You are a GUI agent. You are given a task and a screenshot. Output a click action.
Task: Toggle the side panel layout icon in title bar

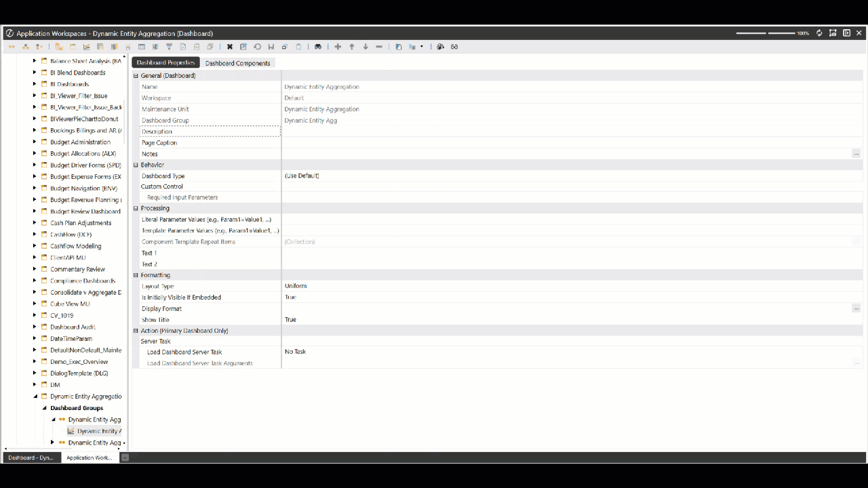click(x=846, y=33)
